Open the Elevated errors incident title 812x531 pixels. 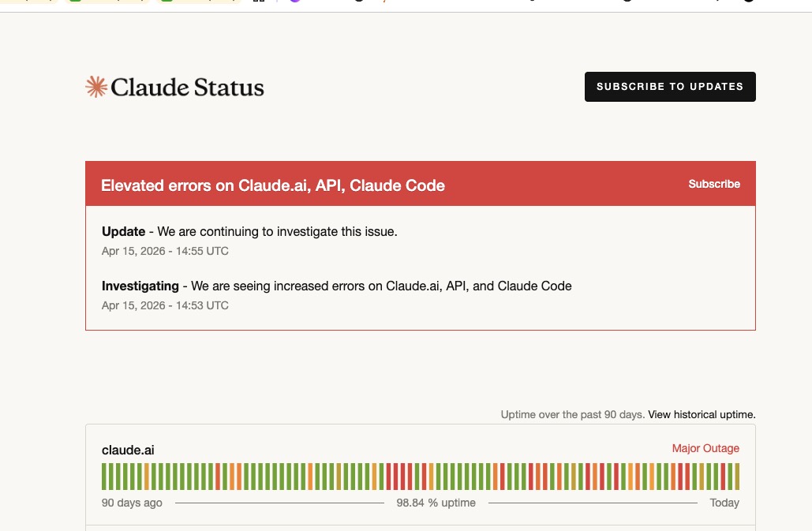click(273, 185)
